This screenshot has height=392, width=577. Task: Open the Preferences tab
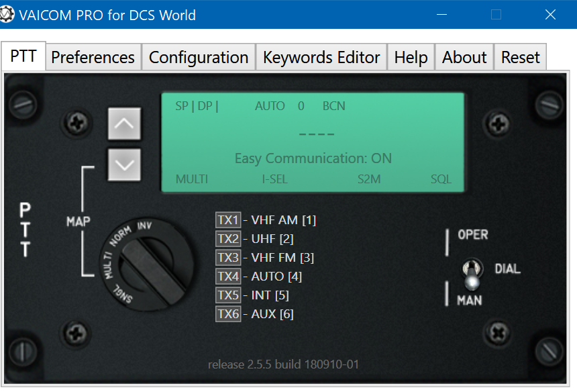[x=93, y=58]
